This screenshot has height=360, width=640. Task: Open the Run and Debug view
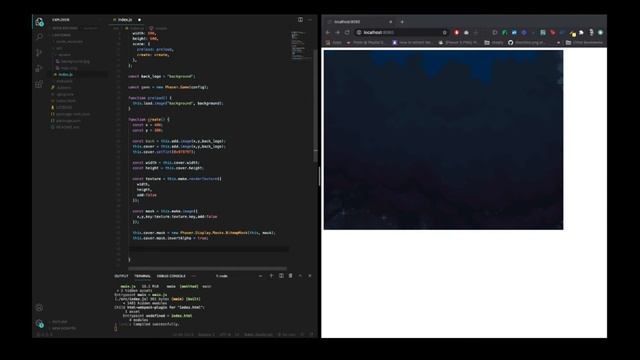tap(39, 68)
